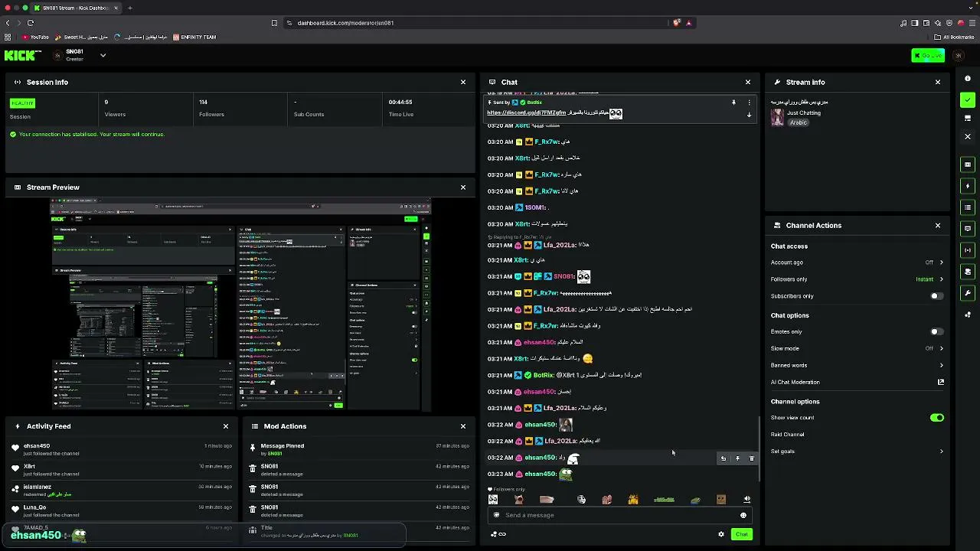This screenshot has height=551, width=980.
Task: Close the Channel Actions panel
Action: [x=938, y=226]
